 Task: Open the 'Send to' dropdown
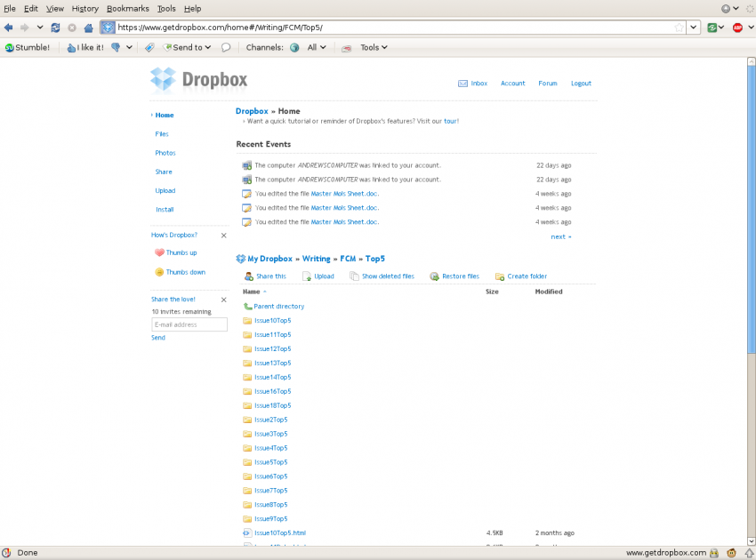(187, 47)
